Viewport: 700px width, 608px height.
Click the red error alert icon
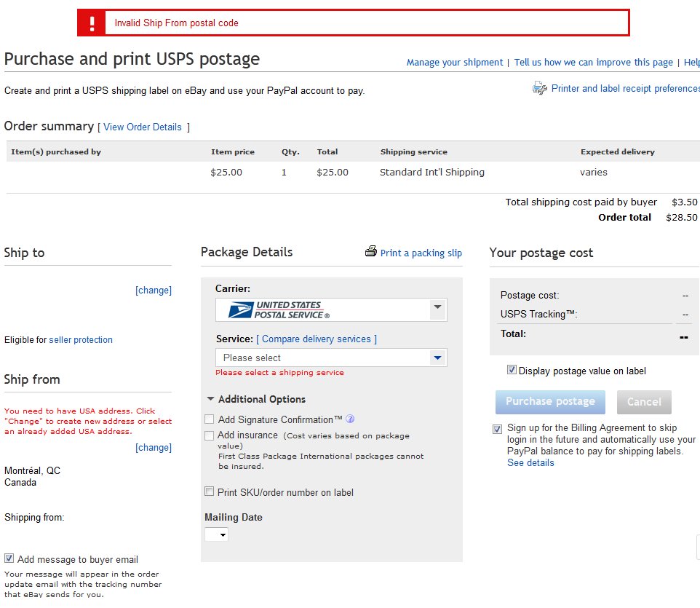[x=92, y=23]
